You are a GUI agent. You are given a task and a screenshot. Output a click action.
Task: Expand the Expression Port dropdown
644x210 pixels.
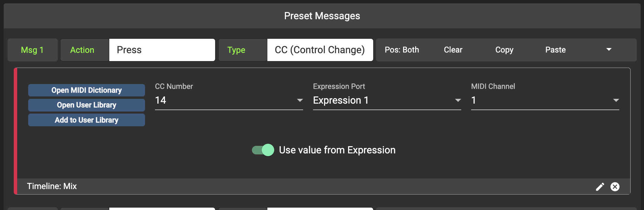pyautogui.click(x=387, y=100)
